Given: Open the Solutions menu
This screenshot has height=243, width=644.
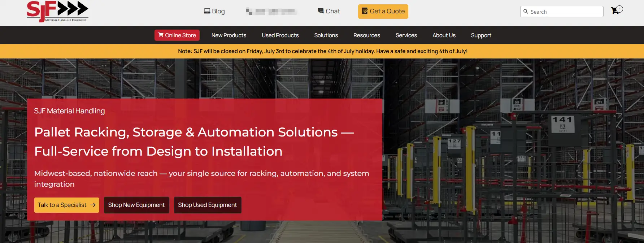Looking at the screenshot, I should tap(326, 35).
